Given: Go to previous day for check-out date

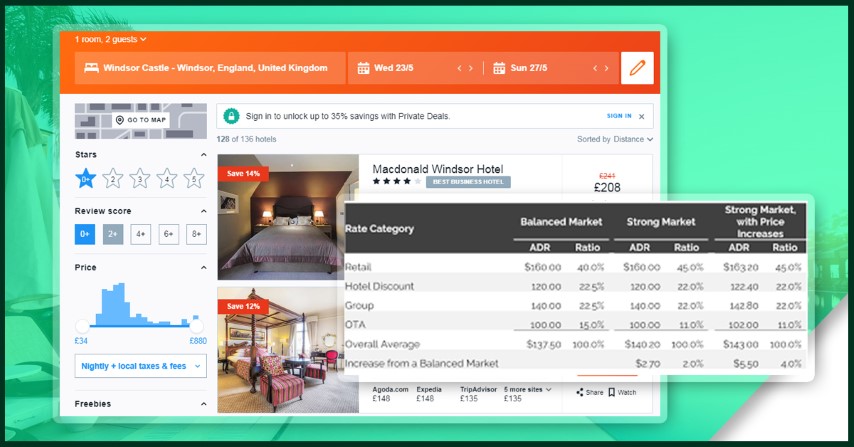Looking at the screenshot, I should point(595,68).
